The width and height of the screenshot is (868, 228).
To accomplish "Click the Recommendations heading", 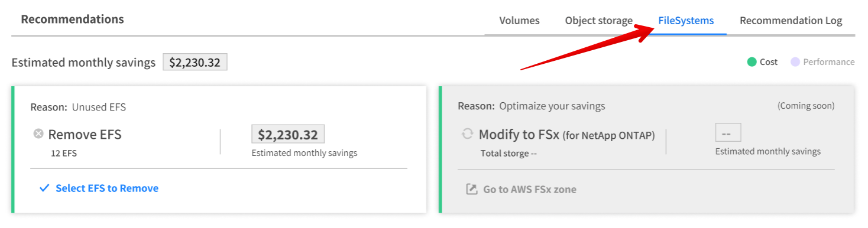I will (x=73, y=19).
